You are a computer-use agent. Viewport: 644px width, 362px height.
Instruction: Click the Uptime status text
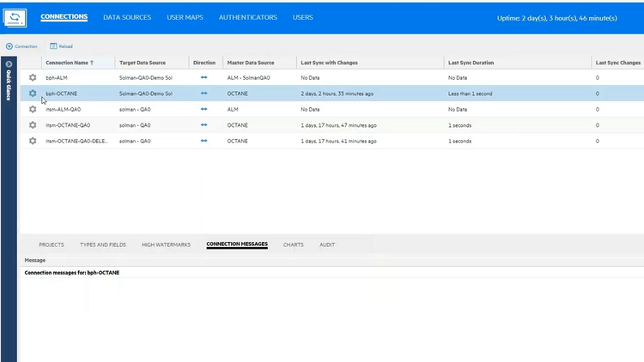coord(557,18)
